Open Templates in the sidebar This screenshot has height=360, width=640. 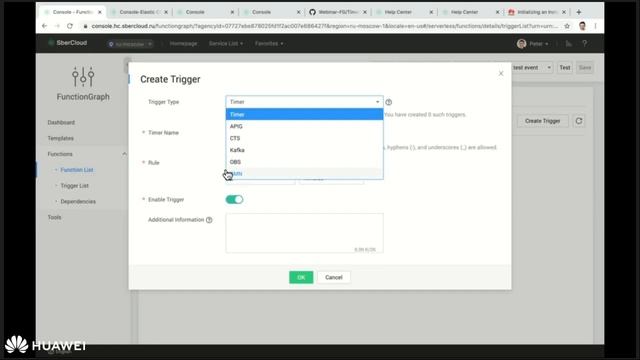60,138
